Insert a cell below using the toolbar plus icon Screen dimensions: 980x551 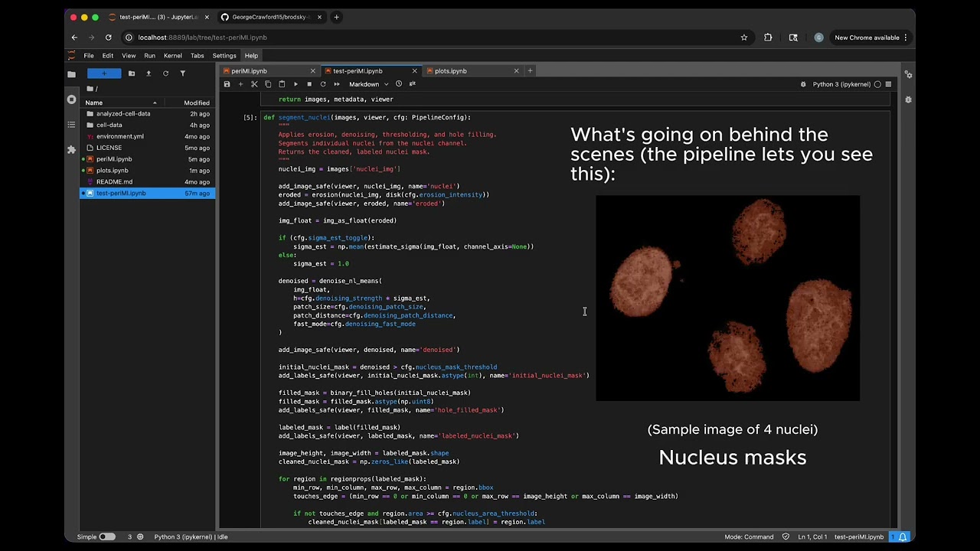tap(240, 84)
